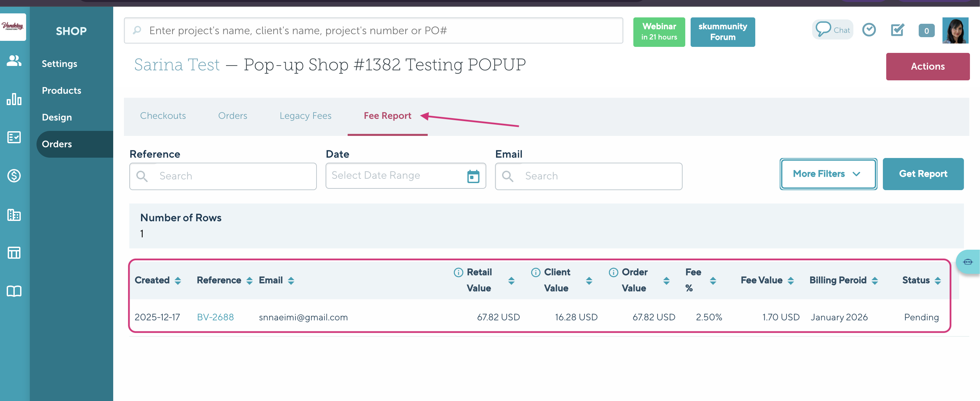Click the dollar sign billing sidebar icon

click(x=14, y=176)
